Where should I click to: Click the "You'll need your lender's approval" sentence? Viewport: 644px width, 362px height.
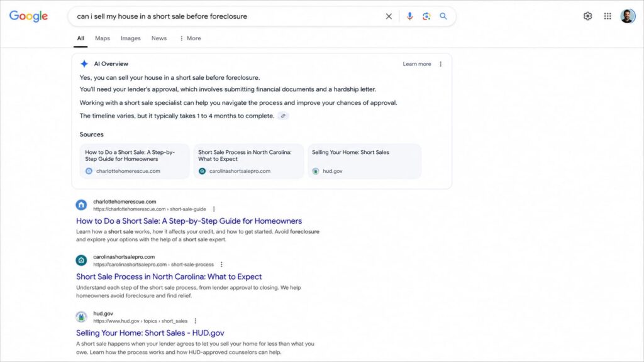[x=228, y=89]
